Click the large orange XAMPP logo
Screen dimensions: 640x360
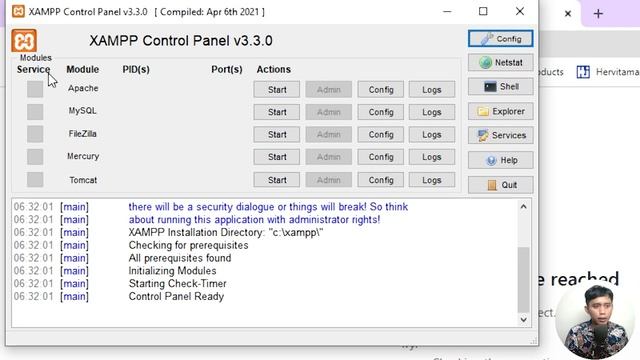(x=24, y=40)
